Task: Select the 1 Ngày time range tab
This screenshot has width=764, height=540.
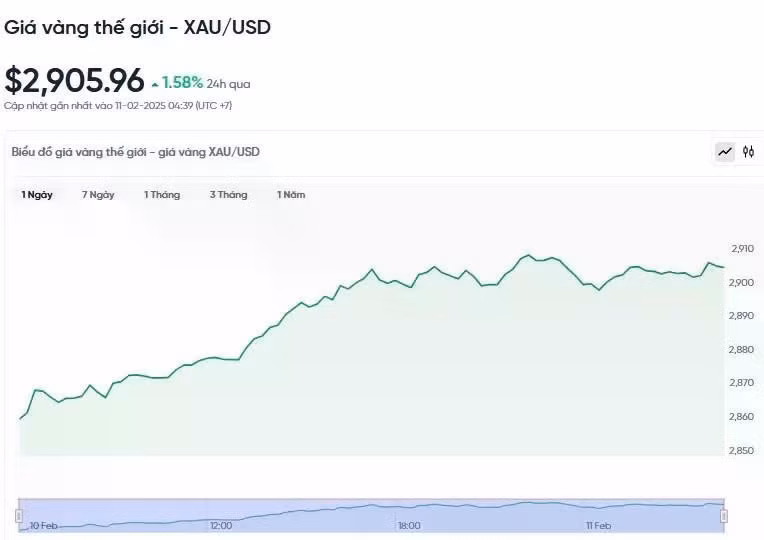Action: point(37,195)
